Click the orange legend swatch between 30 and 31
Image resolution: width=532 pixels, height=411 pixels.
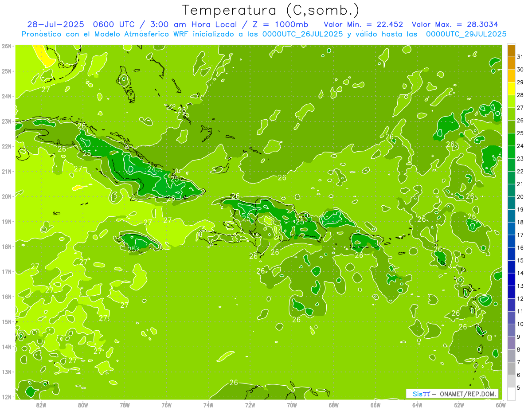[511, 63]
